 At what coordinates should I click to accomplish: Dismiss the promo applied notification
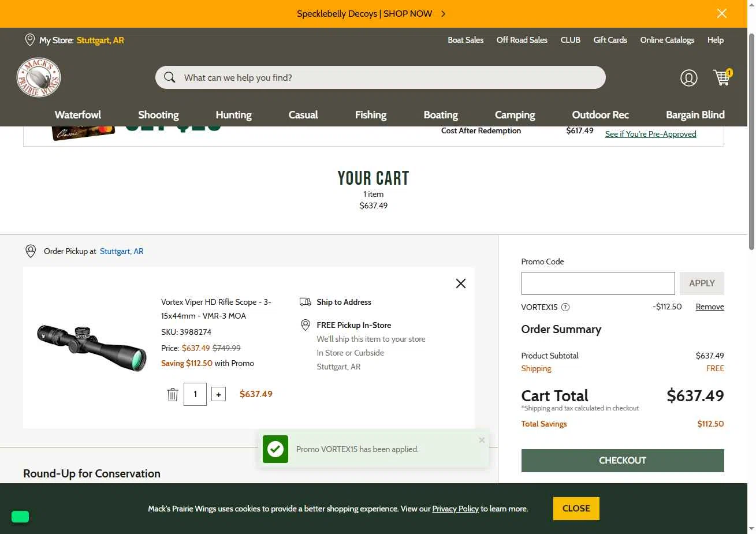point(482,440)
